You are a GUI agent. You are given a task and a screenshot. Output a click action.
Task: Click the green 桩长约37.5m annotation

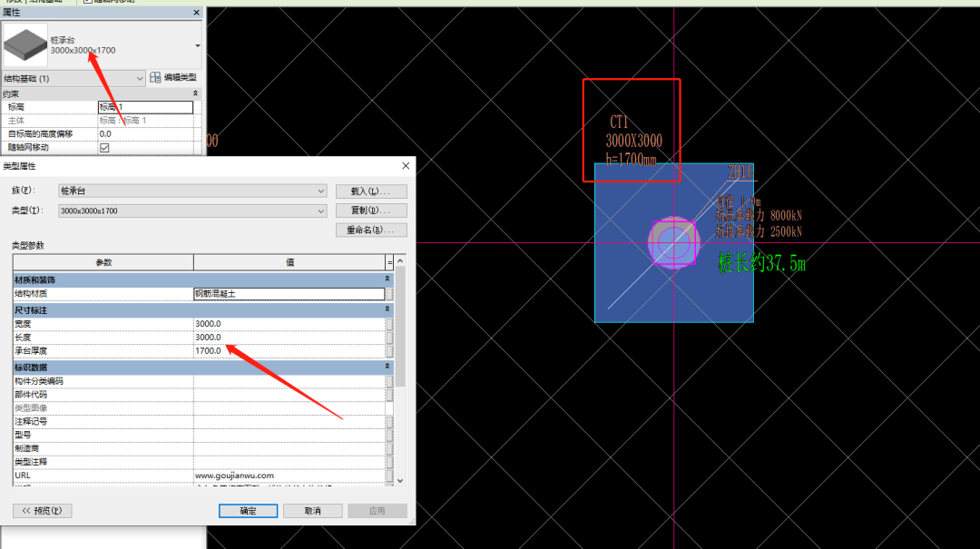pos(762,263)
